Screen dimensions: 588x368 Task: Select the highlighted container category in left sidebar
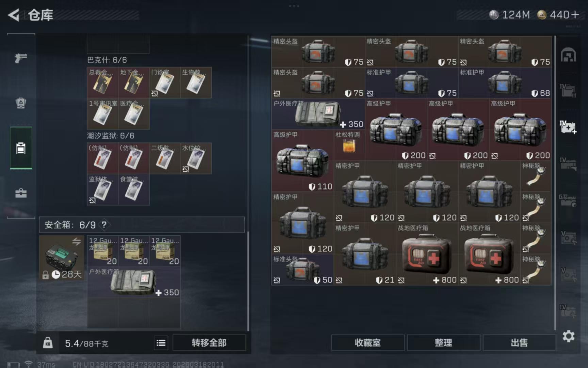pyautogui.click(x=21, y=148)
